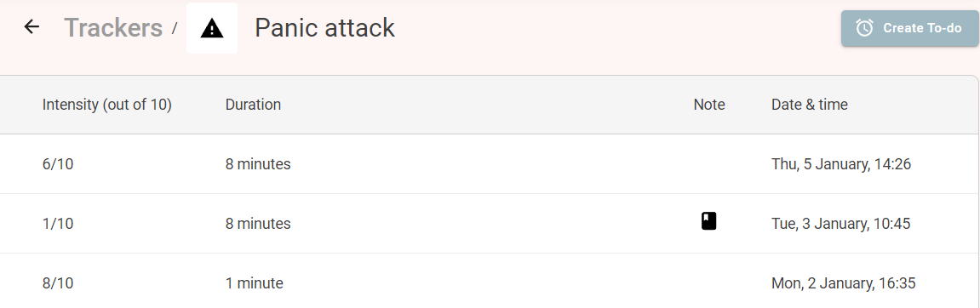Click 8 minutes duration in 5 January row
Screen dimensions: 980x308
258,164
